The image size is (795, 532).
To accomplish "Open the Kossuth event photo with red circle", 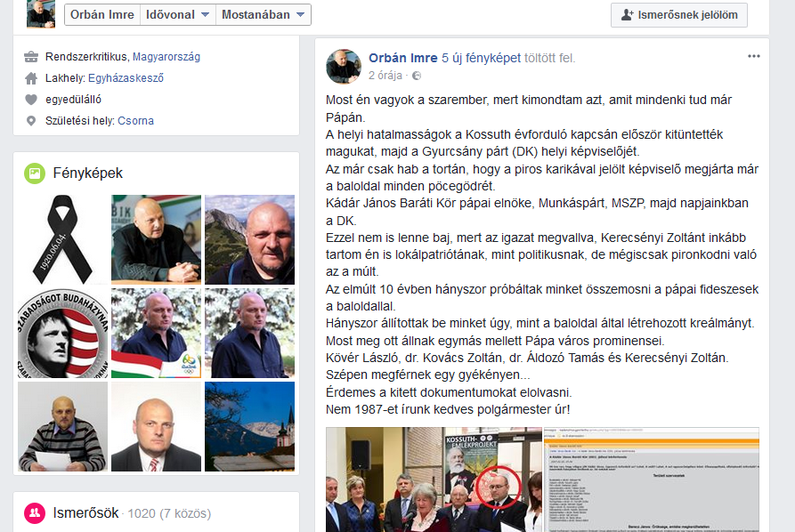I will click(434, 480).
